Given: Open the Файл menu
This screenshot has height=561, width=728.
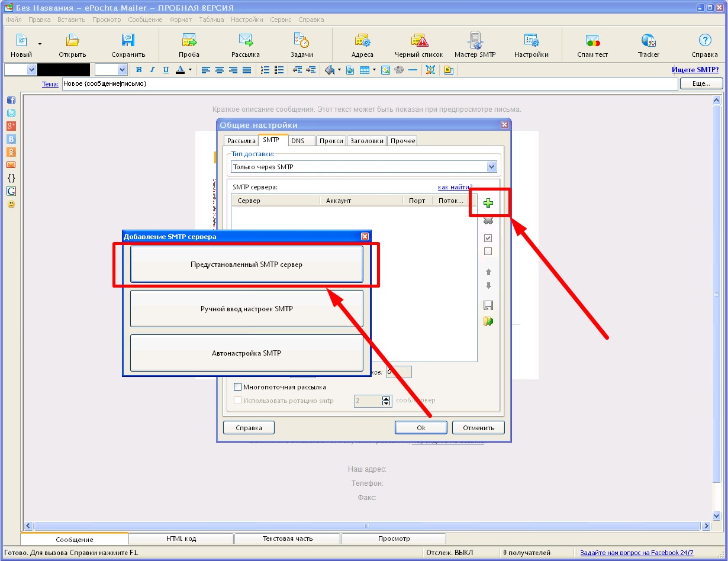Looking at the screenshot, I should pyautogui.click(x=14, y=20).
